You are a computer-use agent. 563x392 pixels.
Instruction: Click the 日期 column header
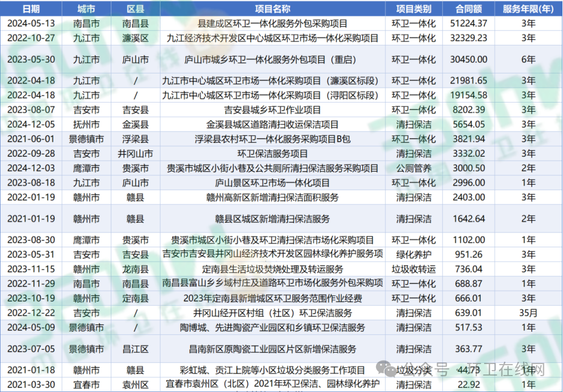point(31,9)
